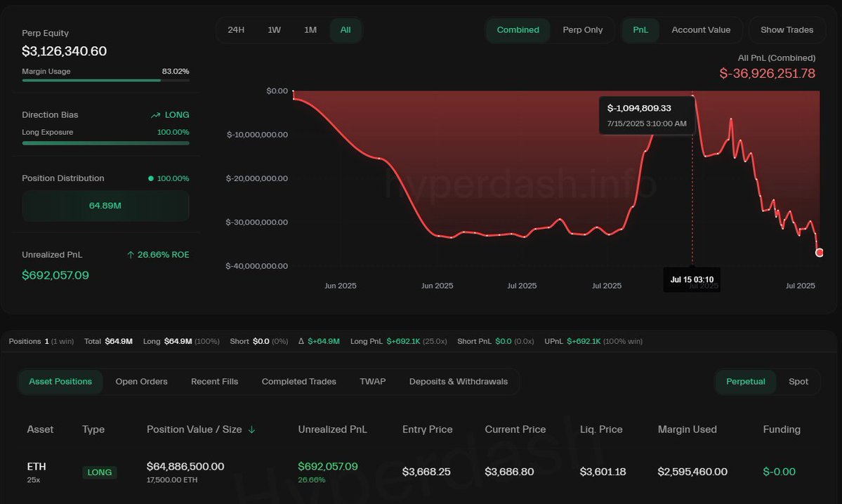Open the Asset Positions tab

pyautogui.click(x=60, y=382)
